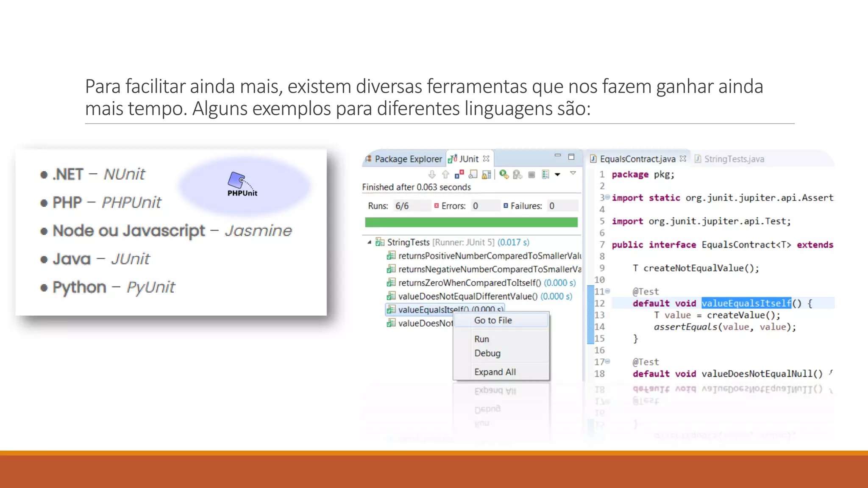Close EqualsContract.java tab with X
This screenshot has width=868, height=488.
coord(683,158)
